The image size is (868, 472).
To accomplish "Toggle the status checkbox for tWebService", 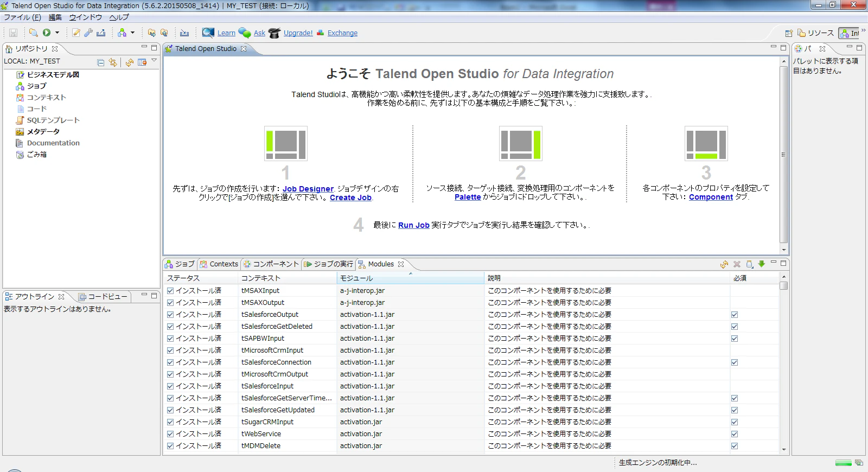I will (170, 434).
